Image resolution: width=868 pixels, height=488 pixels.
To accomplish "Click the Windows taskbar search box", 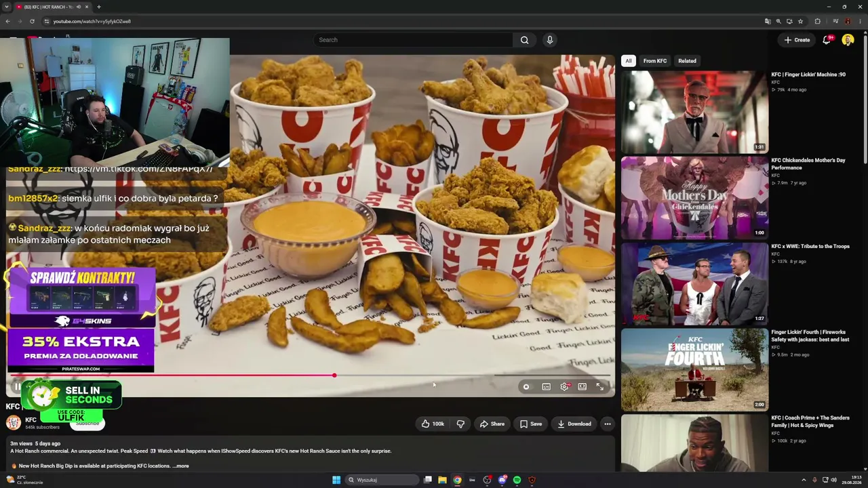I will tap(382, 480).
